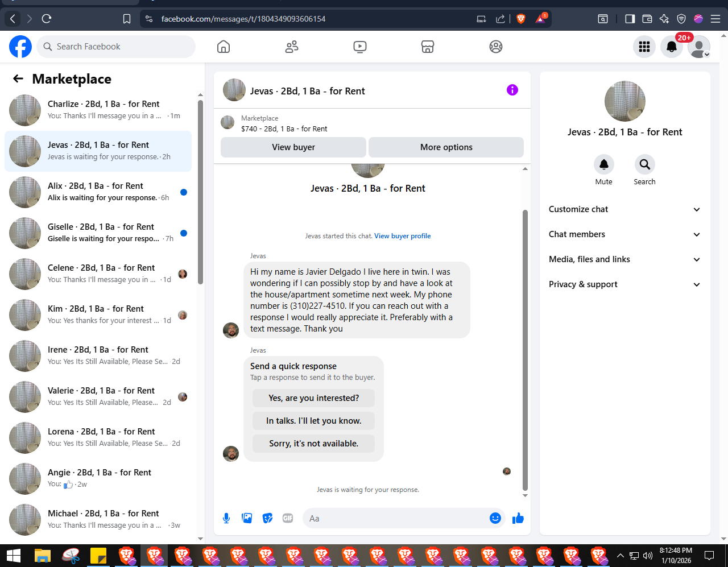Open Brave Rewards triangle icon
Image resolution: width=728 pixels, height=567 pixels.
[x=540, y=19]
